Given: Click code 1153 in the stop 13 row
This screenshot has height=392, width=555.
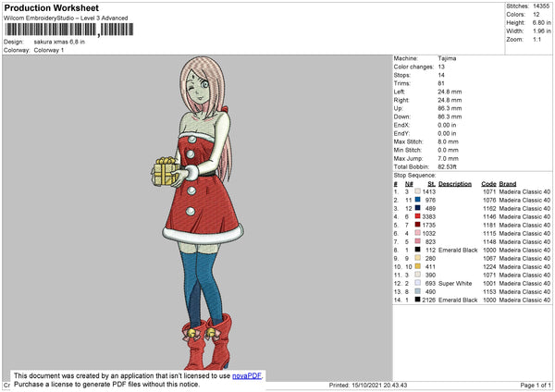Looking at the screenshot, I should 489,292.
